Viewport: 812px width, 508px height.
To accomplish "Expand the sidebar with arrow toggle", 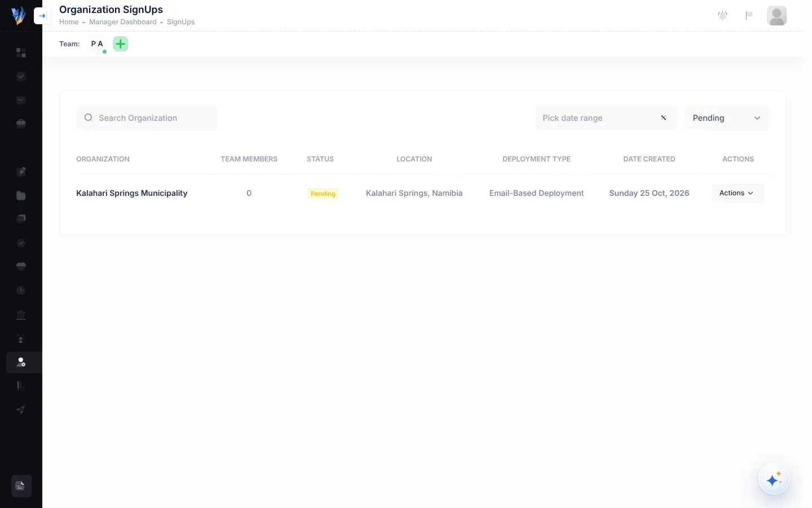I will (x=42, y=16).
